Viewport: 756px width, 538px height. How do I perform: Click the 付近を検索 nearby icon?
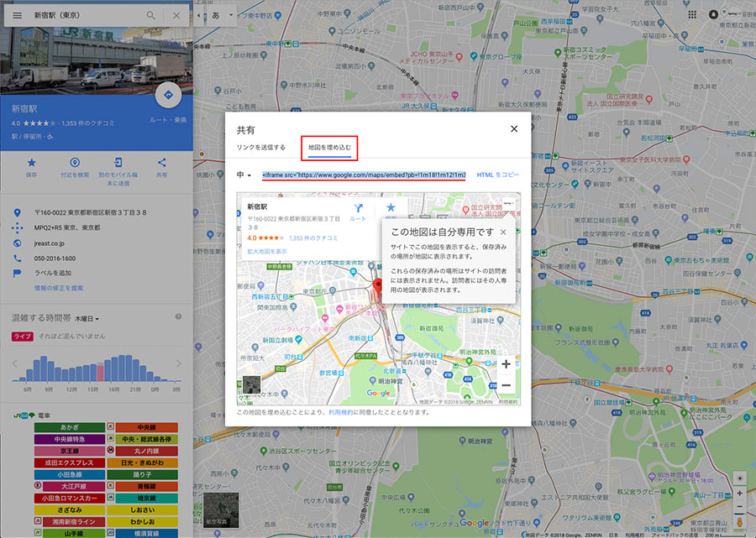(75, 163)
